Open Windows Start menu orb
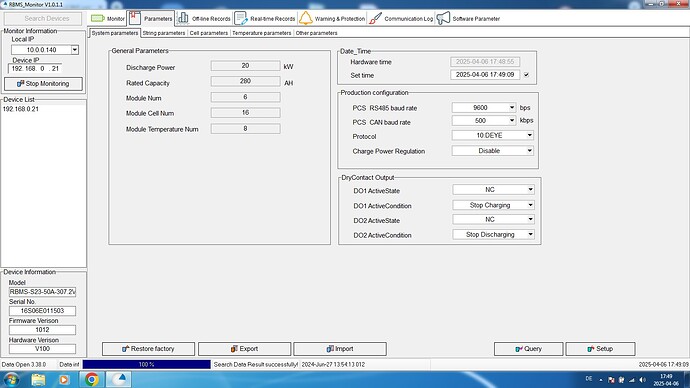 (11, 379)
